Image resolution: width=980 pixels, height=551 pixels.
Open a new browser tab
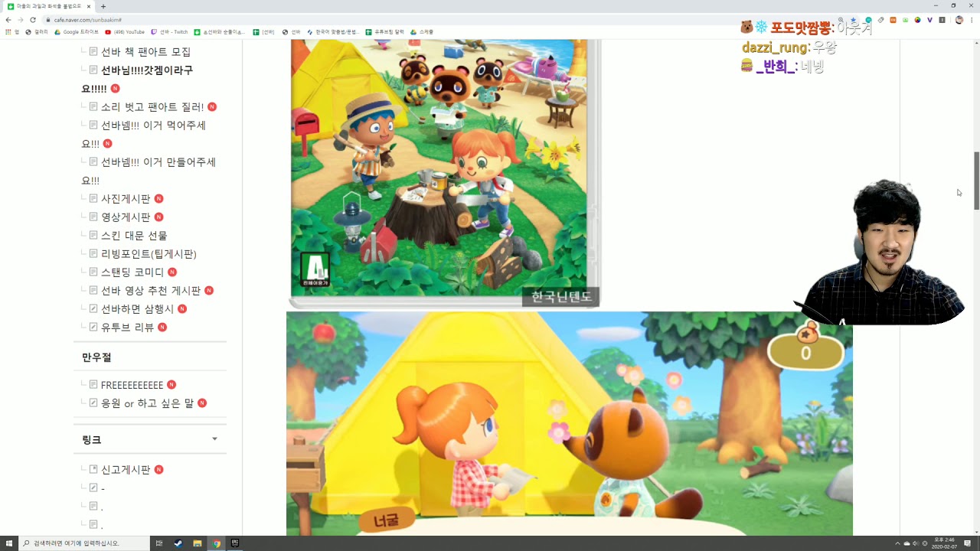coord(102,6)
